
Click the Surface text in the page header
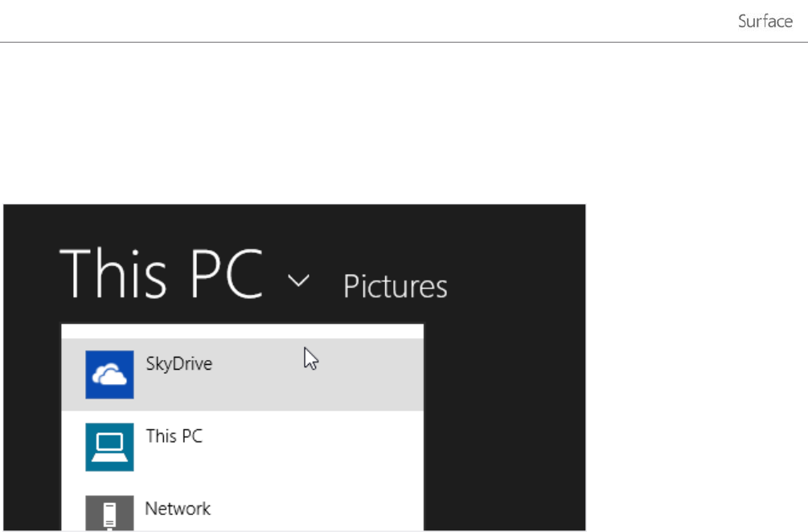point(765,22)
